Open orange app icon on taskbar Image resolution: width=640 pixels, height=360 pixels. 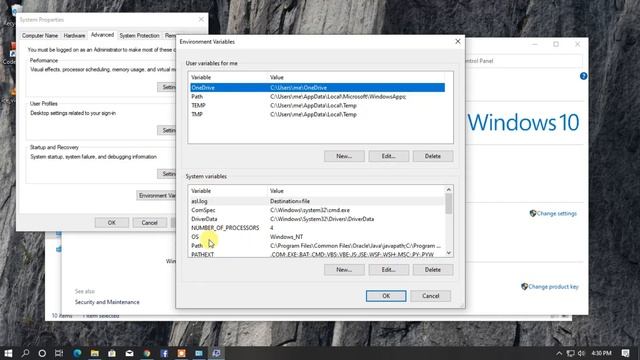(182, 353)
